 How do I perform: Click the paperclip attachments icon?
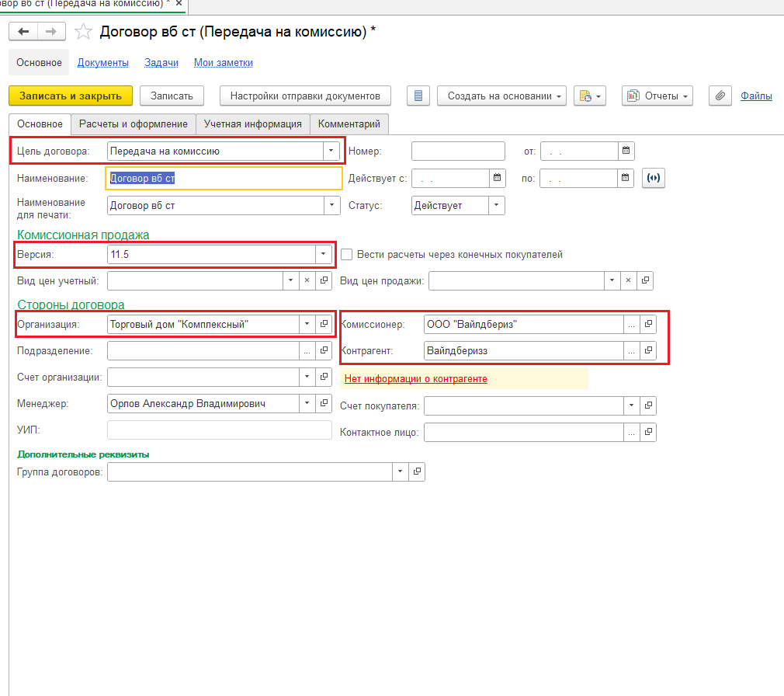(720, 96)
